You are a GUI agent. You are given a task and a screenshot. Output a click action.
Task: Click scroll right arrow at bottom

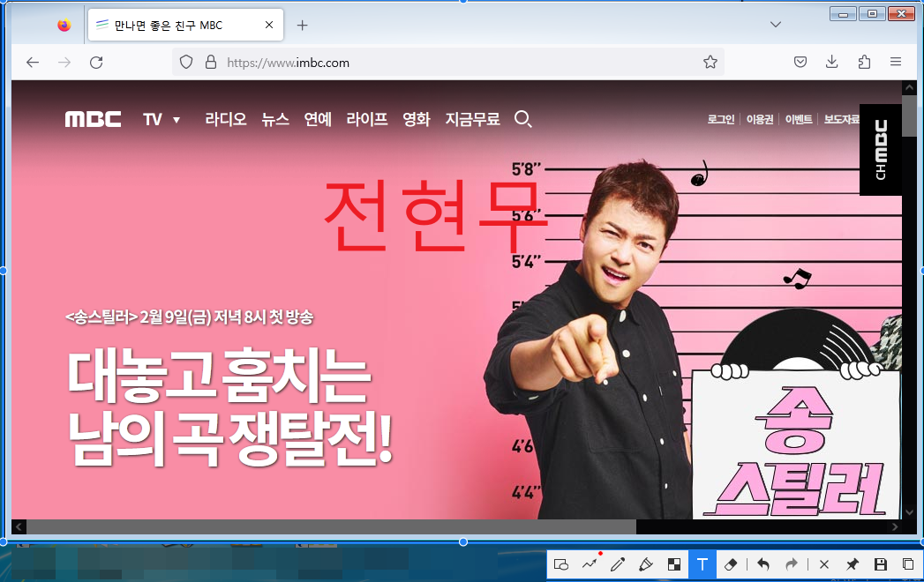point(895,526)
